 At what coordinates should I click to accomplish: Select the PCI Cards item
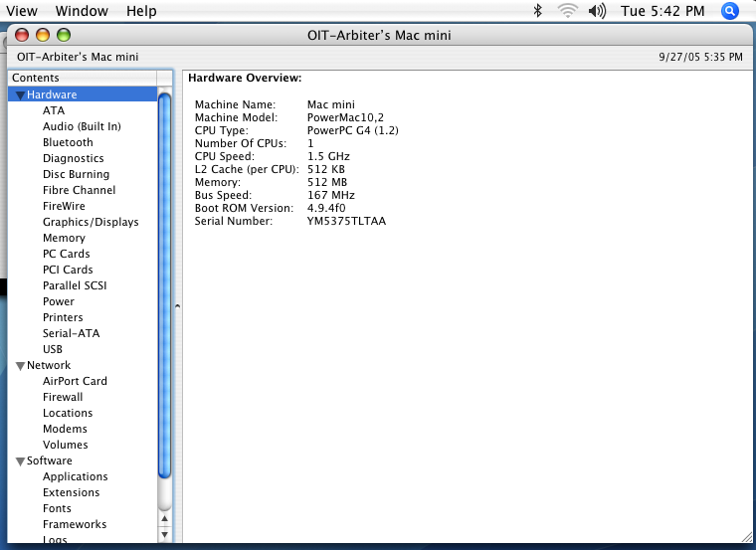(x=68, y=270)
